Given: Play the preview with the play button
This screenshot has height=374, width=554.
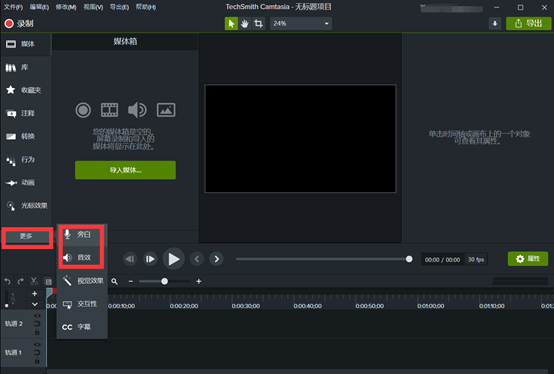Looking at the screenshot, I should [x=173, y=259].
